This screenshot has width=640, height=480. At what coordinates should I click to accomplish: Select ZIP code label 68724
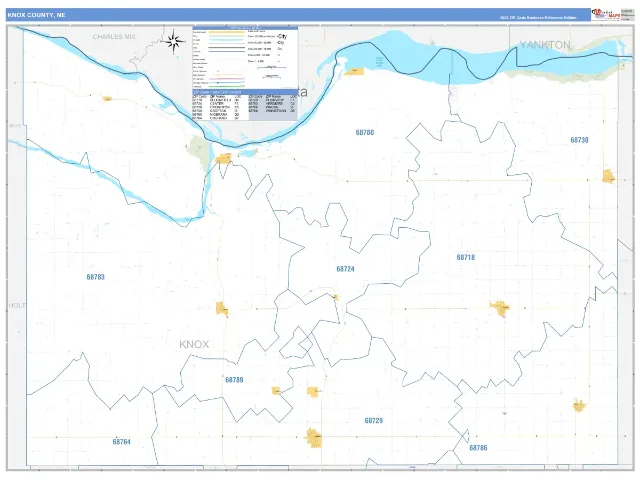pyautogui.click(x=345, y=269)
